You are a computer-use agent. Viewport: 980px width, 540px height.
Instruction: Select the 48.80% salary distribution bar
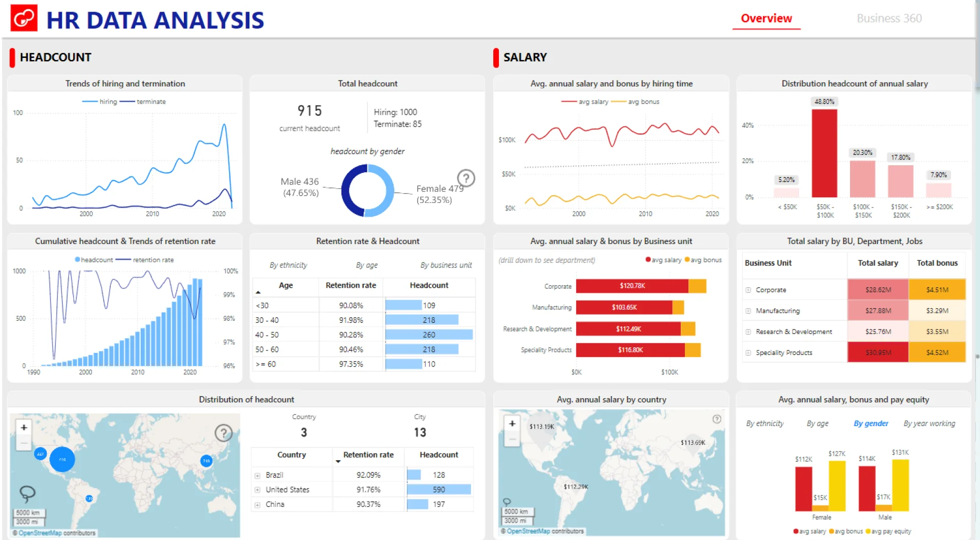pos(824,153)
